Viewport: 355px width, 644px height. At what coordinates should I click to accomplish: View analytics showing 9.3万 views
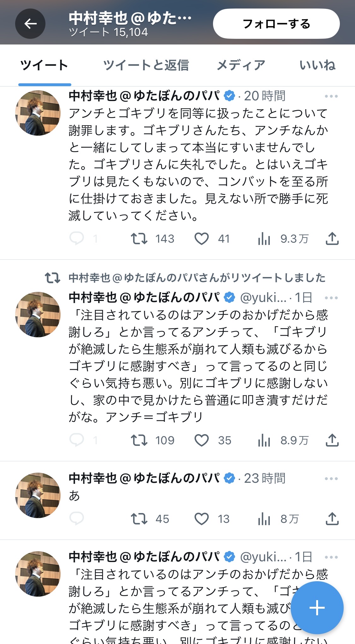tap(264, 239)
